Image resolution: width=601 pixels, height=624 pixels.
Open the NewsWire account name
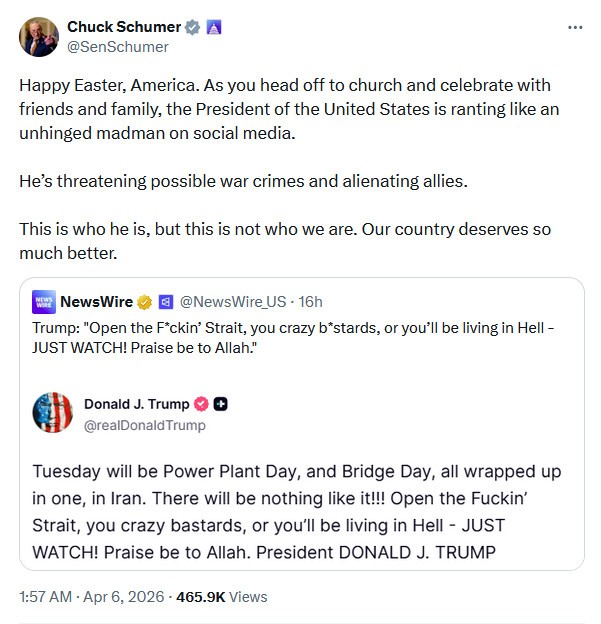pyautogui.click(x=95, y=301)
